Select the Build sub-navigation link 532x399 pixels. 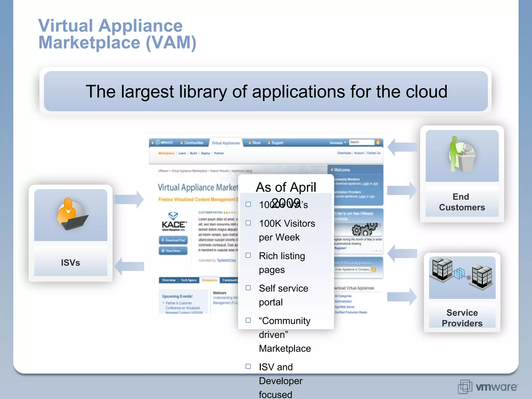(x=194, y=153)
